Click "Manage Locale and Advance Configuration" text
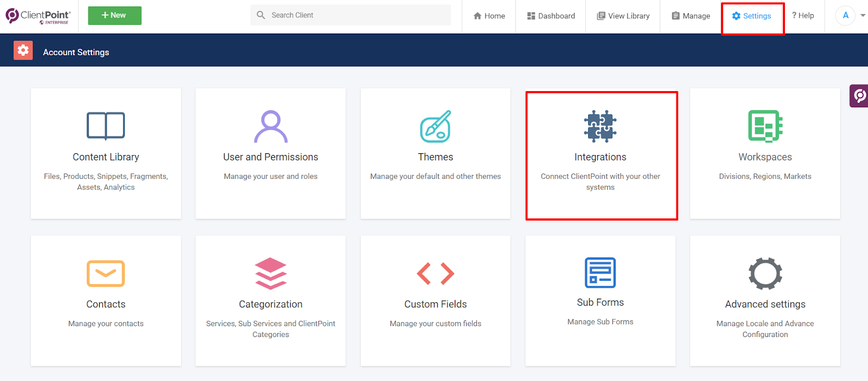This screenshot has height=381, width=868. point(765,329)
